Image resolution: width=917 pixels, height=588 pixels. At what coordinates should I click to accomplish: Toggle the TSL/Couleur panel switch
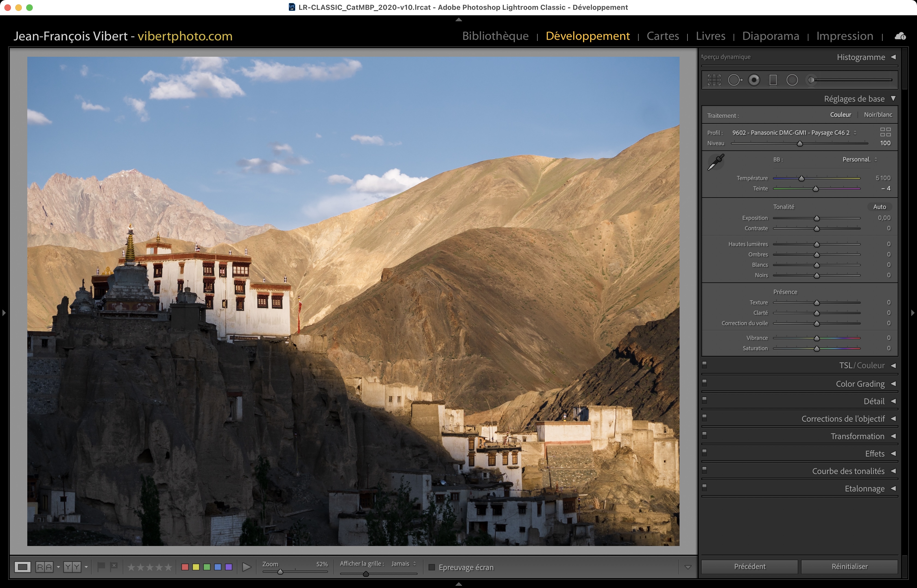coord(705,364)
